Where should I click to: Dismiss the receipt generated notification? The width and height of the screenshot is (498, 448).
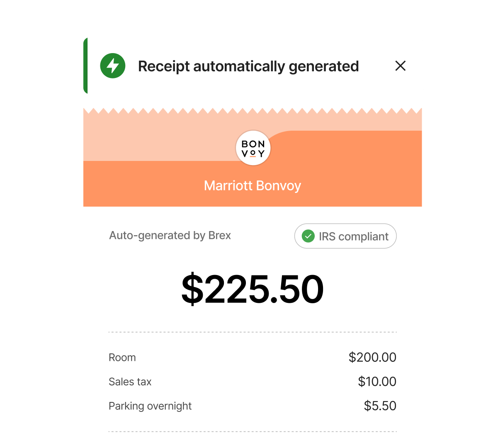[x=400, y=66]
